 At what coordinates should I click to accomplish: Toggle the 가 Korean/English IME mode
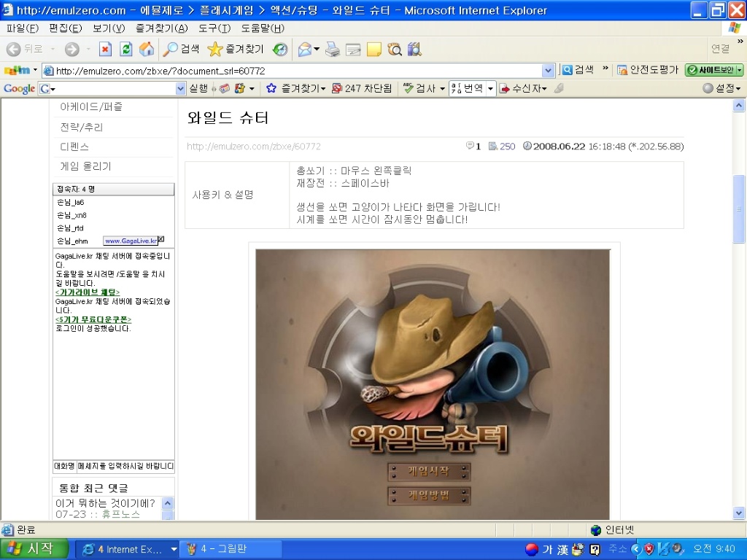point(547,550)
